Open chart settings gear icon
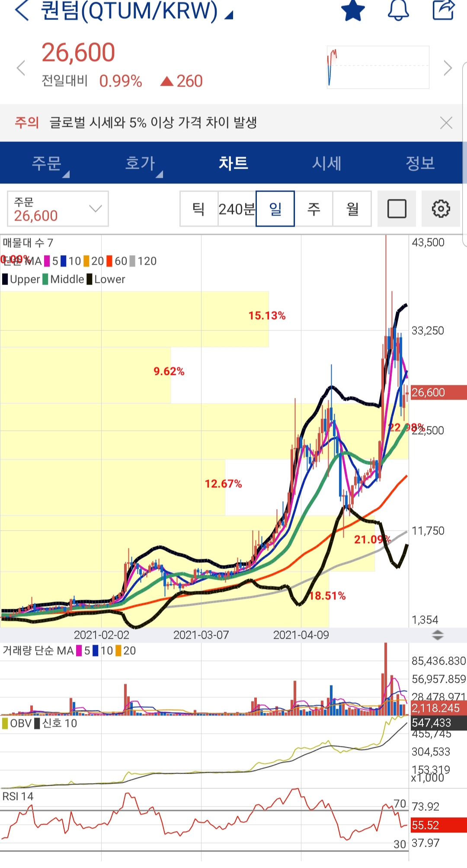Screen dimensions: 467x868 441,209
